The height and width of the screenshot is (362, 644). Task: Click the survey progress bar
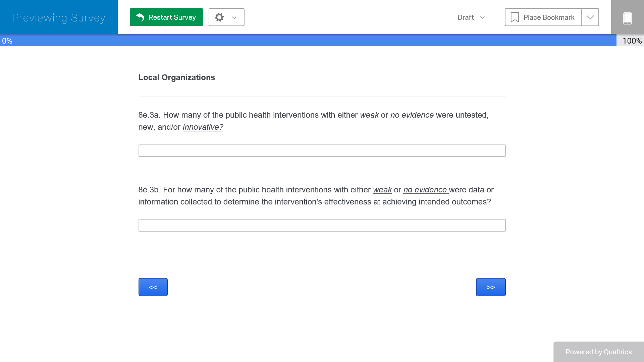(x=309, y=41)
